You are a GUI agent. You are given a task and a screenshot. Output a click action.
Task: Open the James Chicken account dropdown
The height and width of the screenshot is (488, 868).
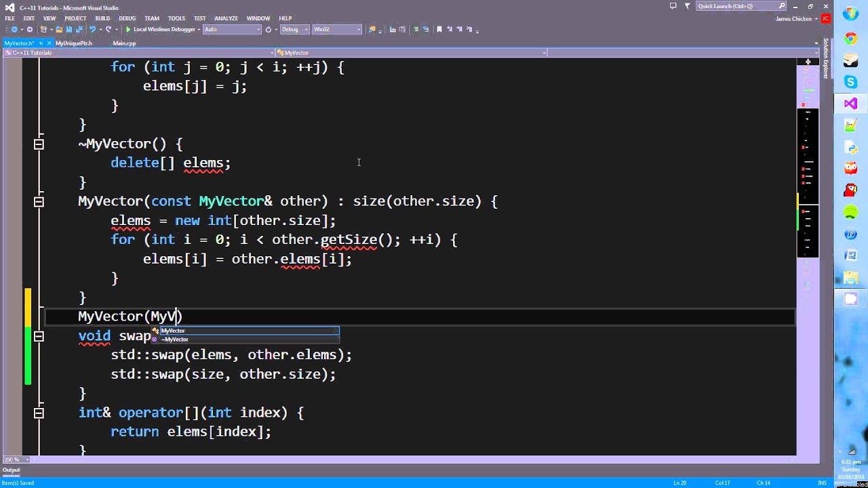[x=797, y=18]
